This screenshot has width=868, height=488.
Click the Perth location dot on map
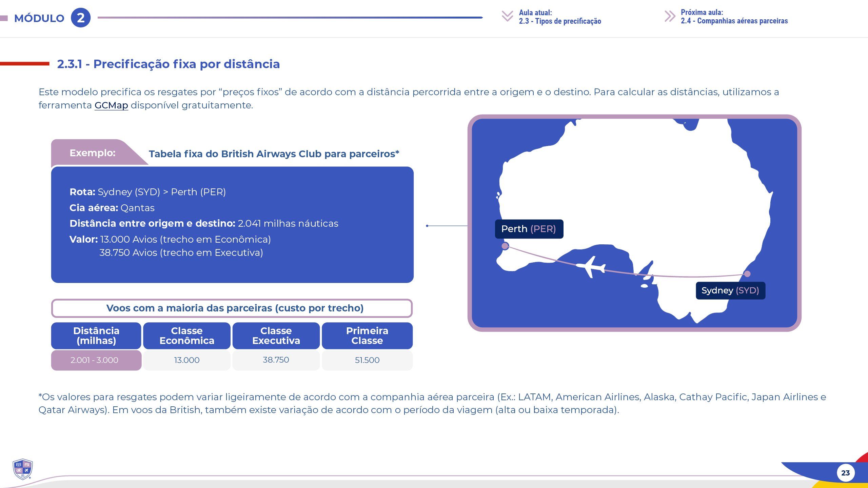click(505, 246)
